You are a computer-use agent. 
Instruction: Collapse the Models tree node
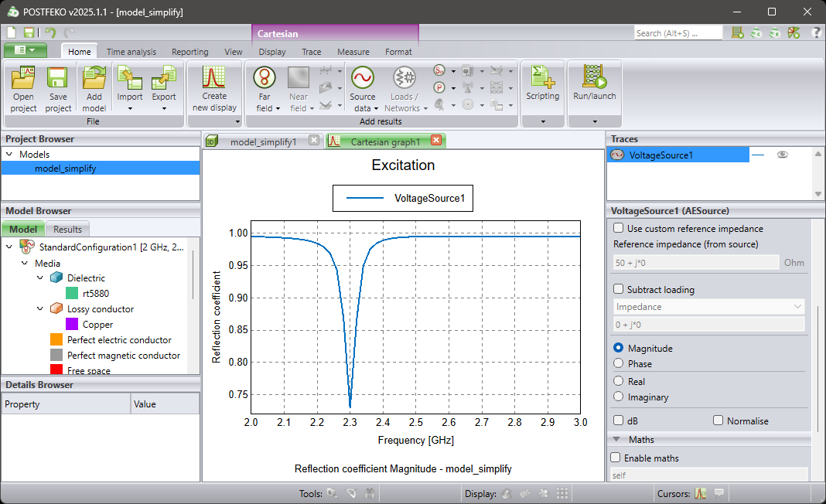click(9, 155)
